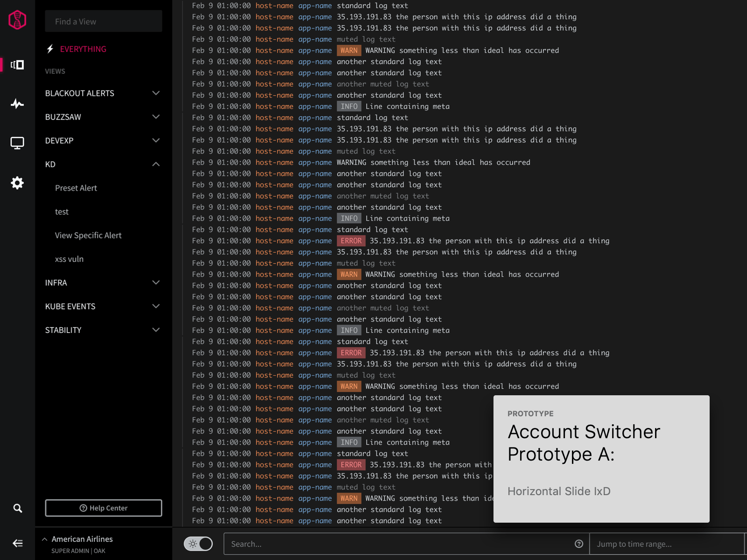Click the search help question icon
The width and height of the screenshot is (747, 560).
coord(579,544)
